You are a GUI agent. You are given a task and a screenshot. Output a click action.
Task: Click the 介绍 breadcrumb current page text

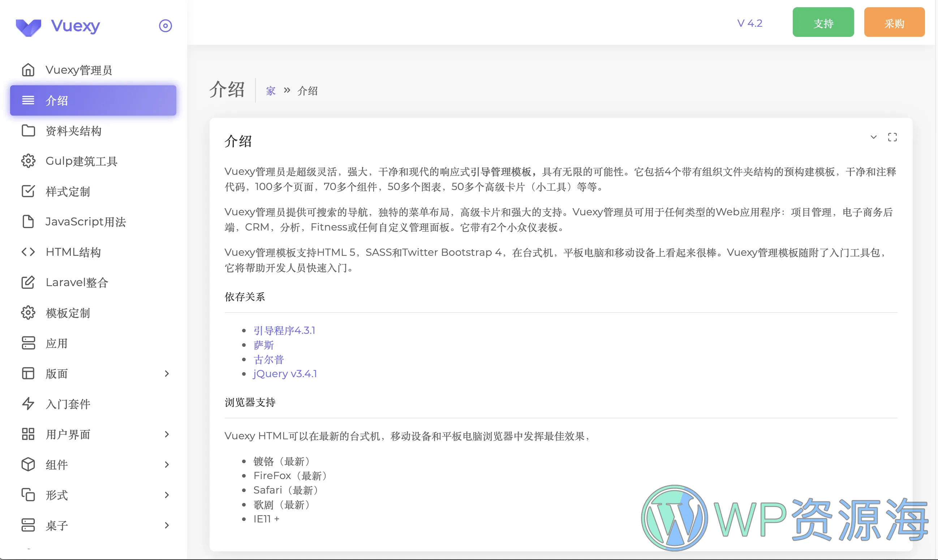pyautogui.click(x=307, y=91)
